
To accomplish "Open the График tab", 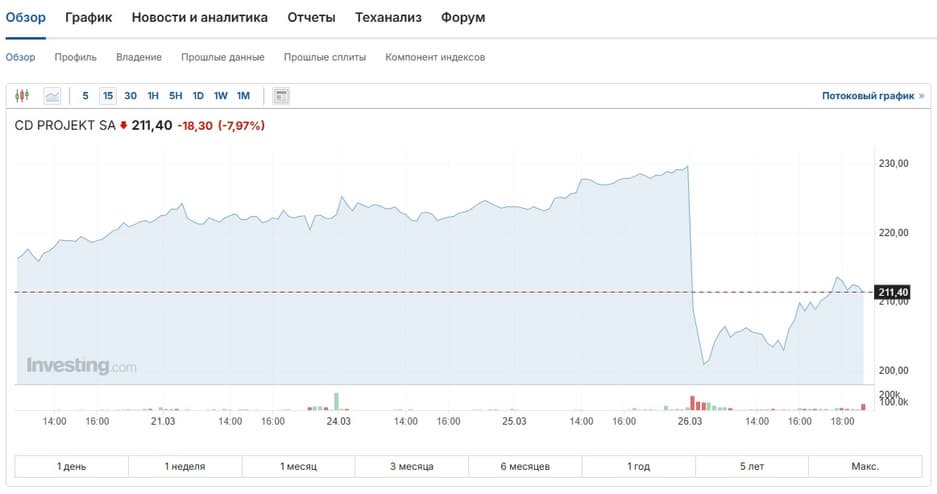I will click(89, 18).
